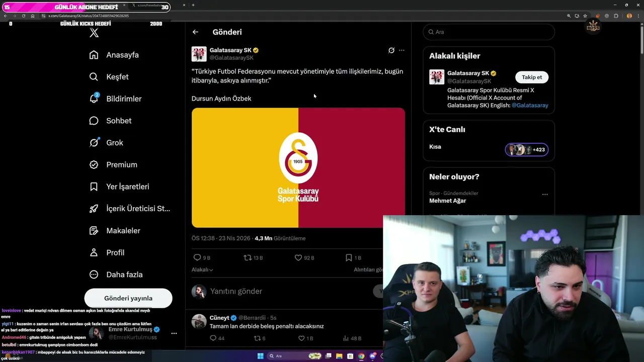The image size is (644, 362).
Task: Click the Yer İşaretleri bookmark icon
Action: 94,187
